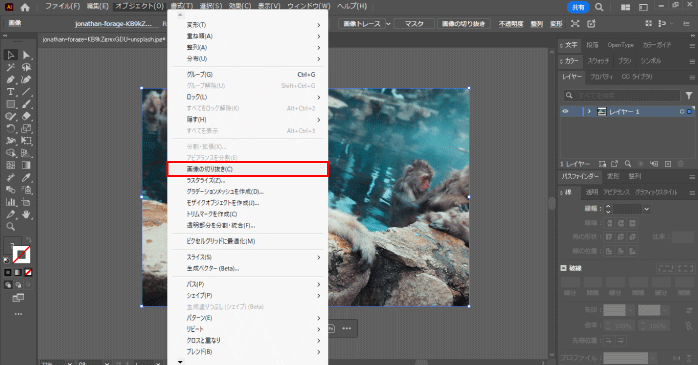Click the Stroke swatch with red slash
The height and width of the screenshot is (365, 698).
[21, 255]
